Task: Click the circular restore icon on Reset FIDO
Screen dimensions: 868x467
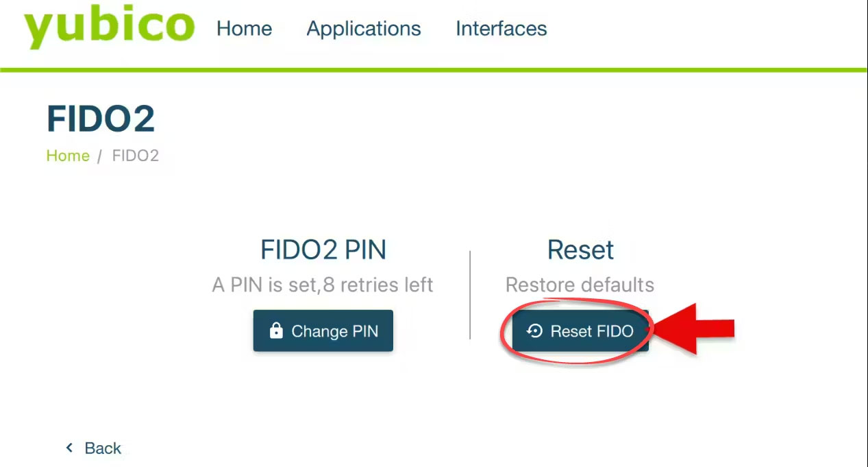Action: pyautogui.click(x=534, y=331)
